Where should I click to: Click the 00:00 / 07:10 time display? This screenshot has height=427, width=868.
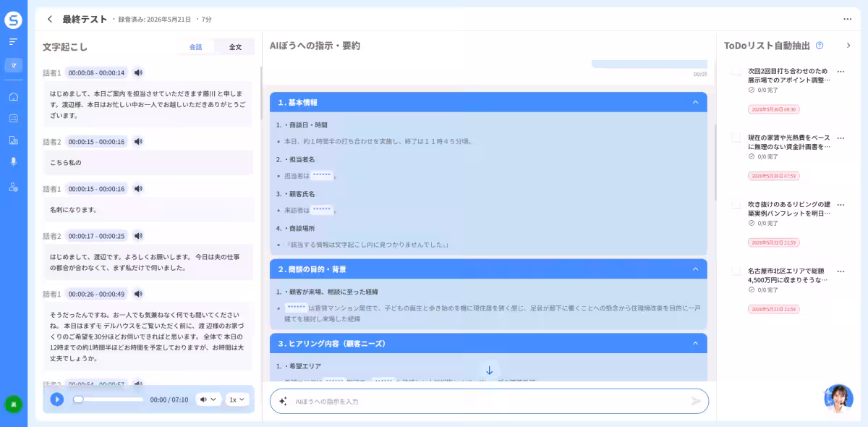[x=169, y=399]
